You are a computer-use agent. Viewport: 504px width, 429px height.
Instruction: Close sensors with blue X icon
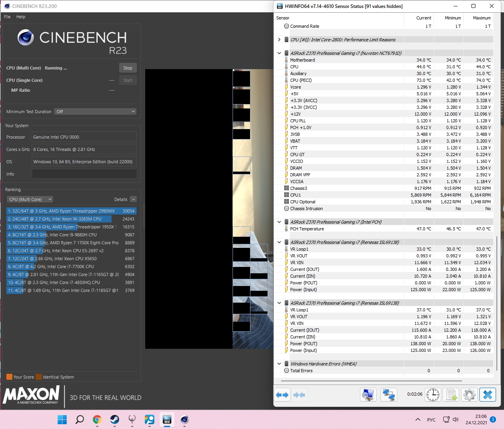pos(488,395)
